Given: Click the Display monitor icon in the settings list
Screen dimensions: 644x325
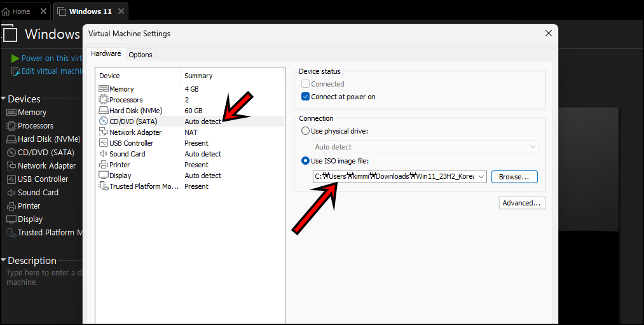Looking at the screenshot, I should [x=104, y=175].
